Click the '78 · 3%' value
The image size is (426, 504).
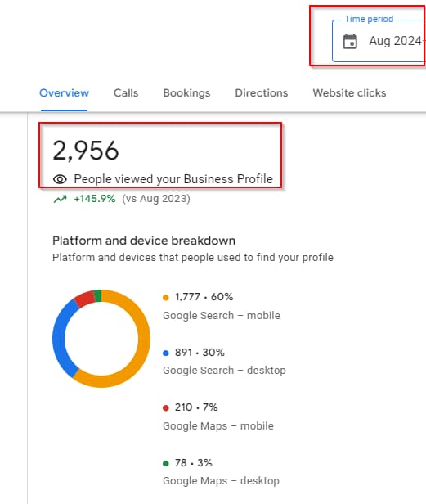tap(194, 463)
